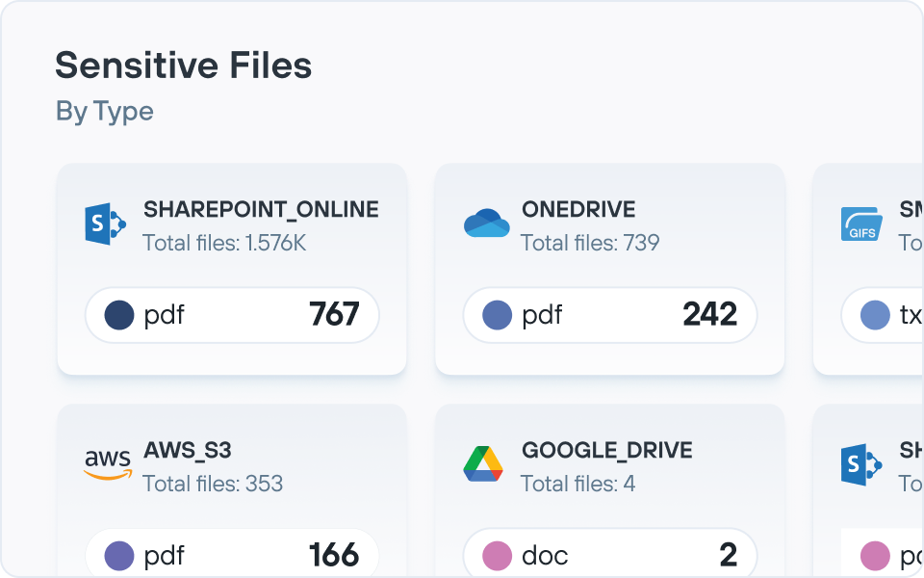
Task: Click the AWS logo on the AWS_S3 card
Action: point(106,463)
